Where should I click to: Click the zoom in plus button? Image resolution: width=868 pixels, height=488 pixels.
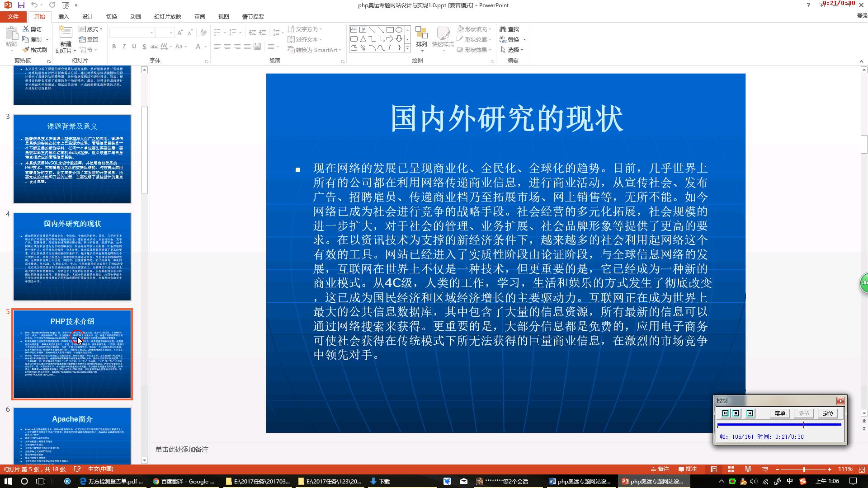point(830,469)
